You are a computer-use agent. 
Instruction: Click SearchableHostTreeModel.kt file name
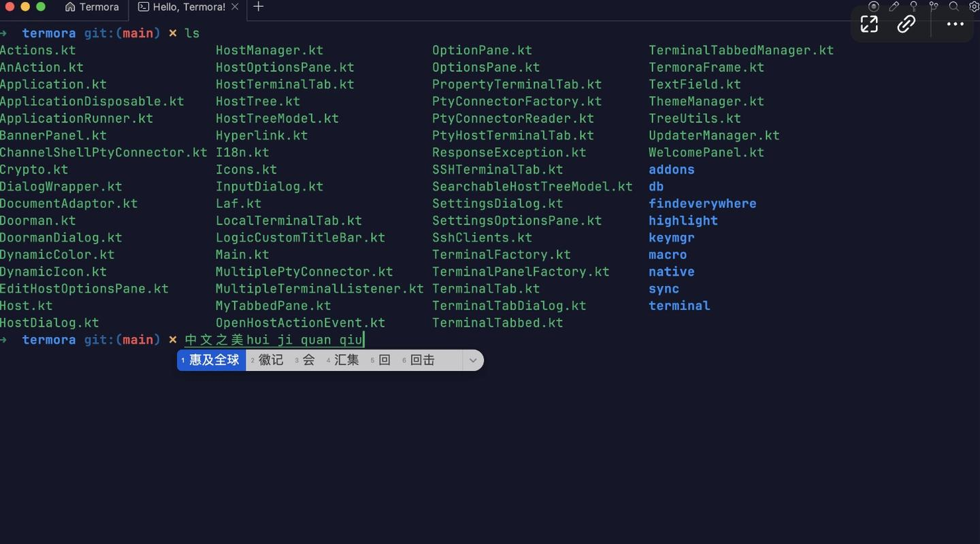click(532, 187)
